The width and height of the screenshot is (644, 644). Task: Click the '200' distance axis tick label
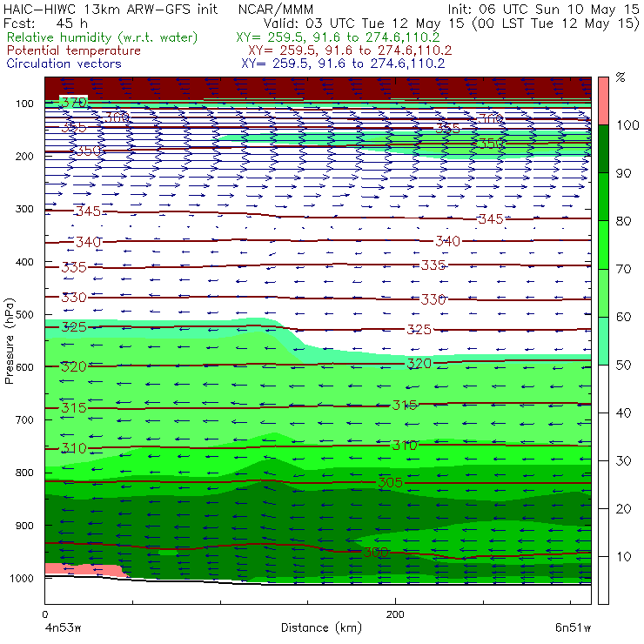[x=395, y=614]
